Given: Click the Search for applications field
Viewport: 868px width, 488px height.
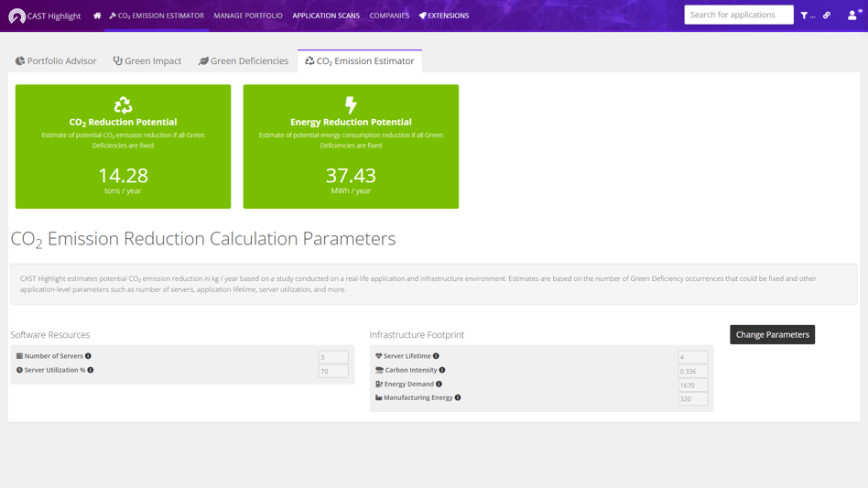Looking at the screenshot, I should [738, 15].
